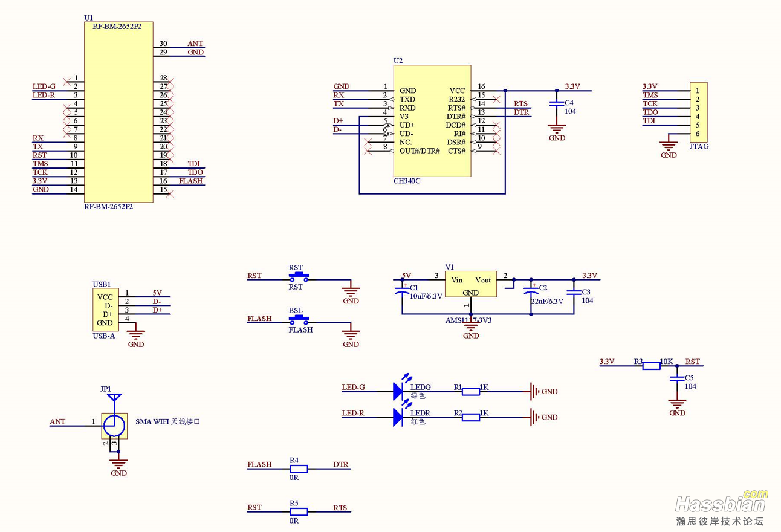The image size is (781, 532).
Task: Click the ground symbol beside USB-A connector
Action: click(x=136, y=334)
